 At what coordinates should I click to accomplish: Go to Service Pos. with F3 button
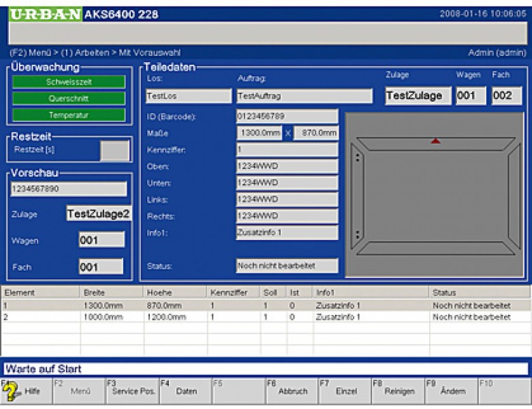(x=133, y=391)
